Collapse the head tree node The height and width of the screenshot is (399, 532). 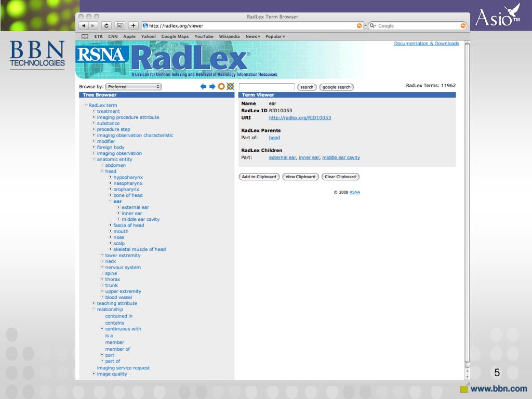tap(102, 171)
